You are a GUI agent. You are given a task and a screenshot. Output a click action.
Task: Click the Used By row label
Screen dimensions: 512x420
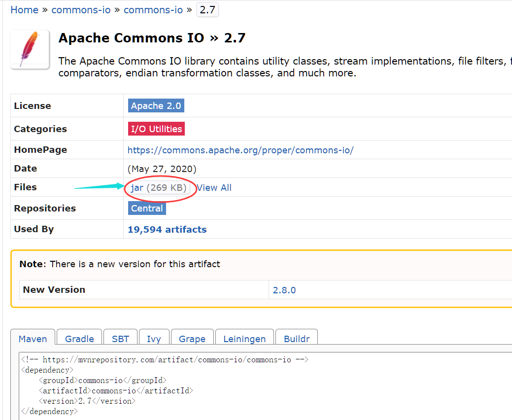[x=34, y=229]
